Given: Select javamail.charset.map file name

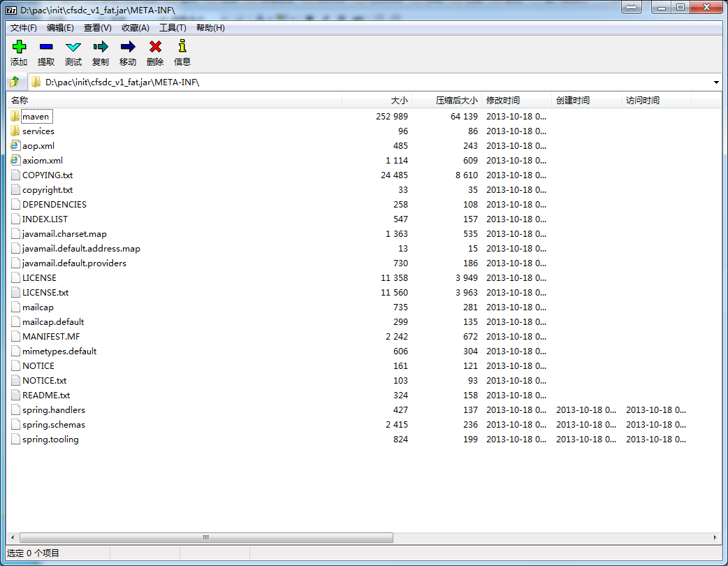Looking at the screenshot, I should (64, 234).
